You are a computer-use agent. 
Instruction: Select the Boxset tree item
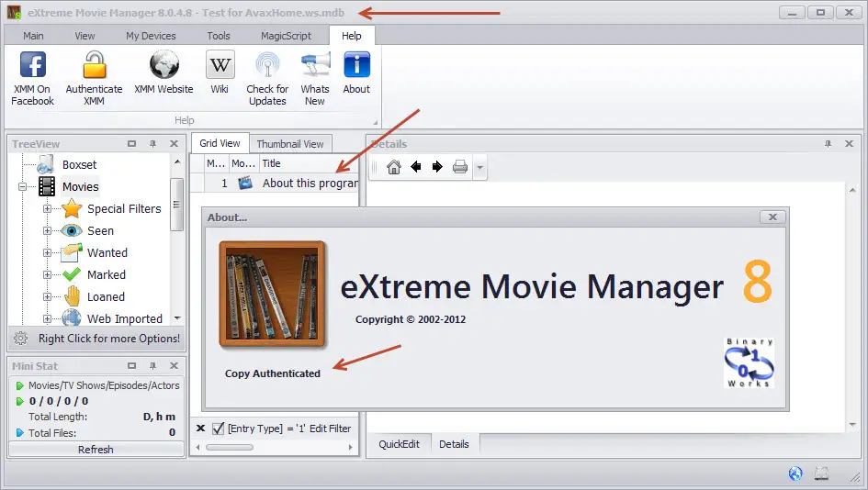(x=79, y=165)
